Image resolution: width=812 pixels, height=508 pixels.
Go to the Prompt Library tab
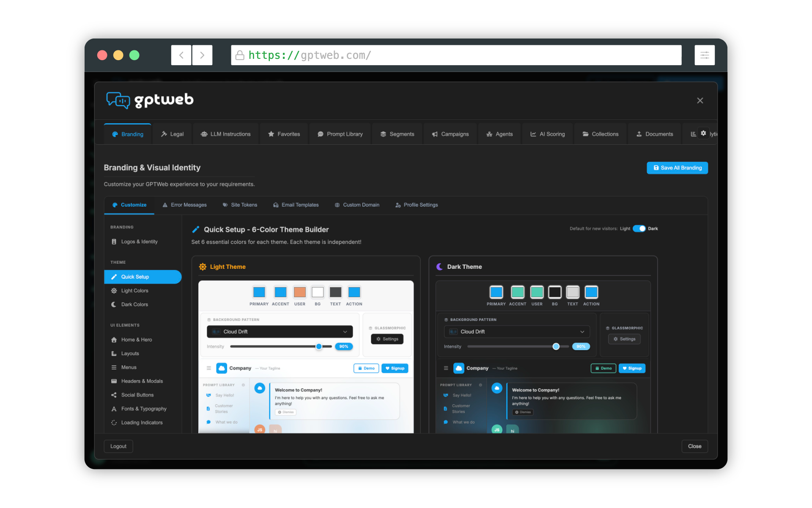(340, 134)
